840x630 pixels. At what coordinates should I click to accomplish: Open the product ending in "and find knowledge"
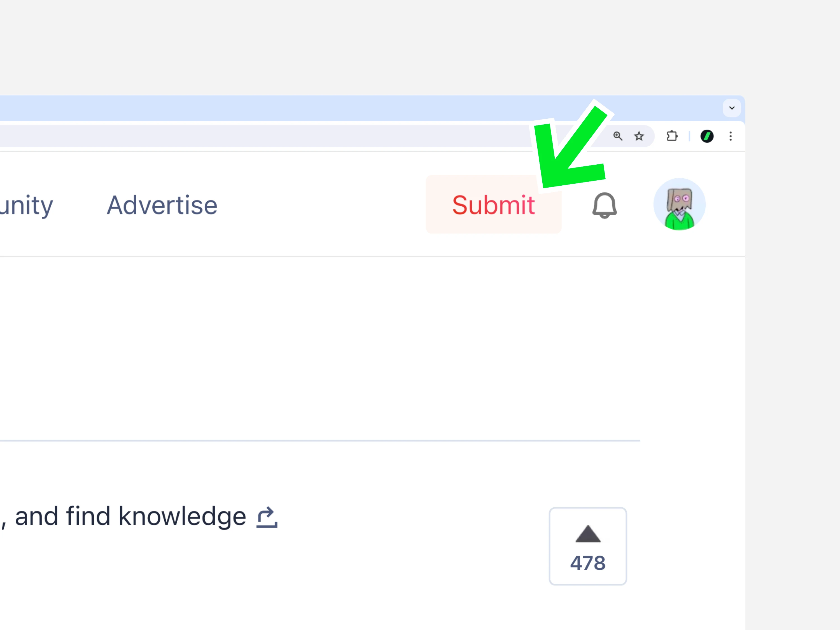pos(129,516)
